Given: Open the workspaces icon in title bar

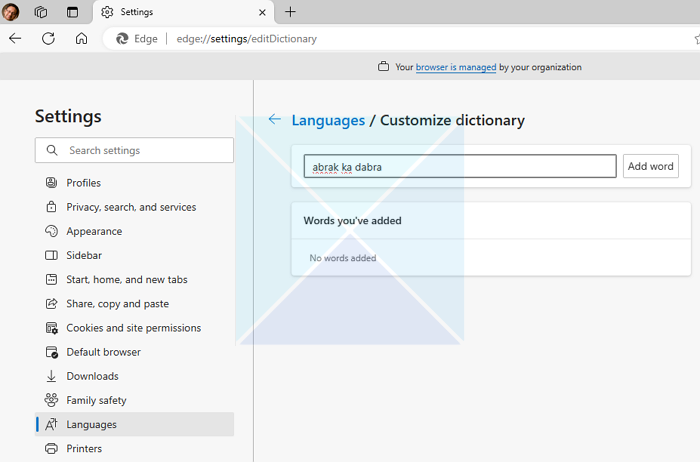Looking at the screenshot, I should pos(41,12).
